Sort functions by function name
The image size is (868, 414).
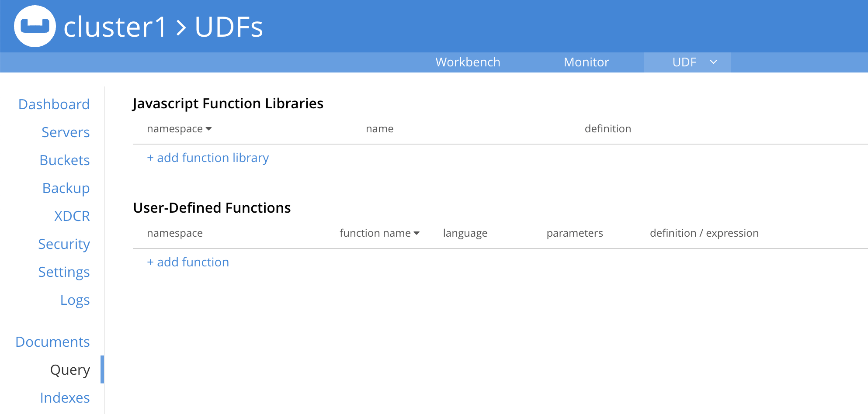(379, 233)
